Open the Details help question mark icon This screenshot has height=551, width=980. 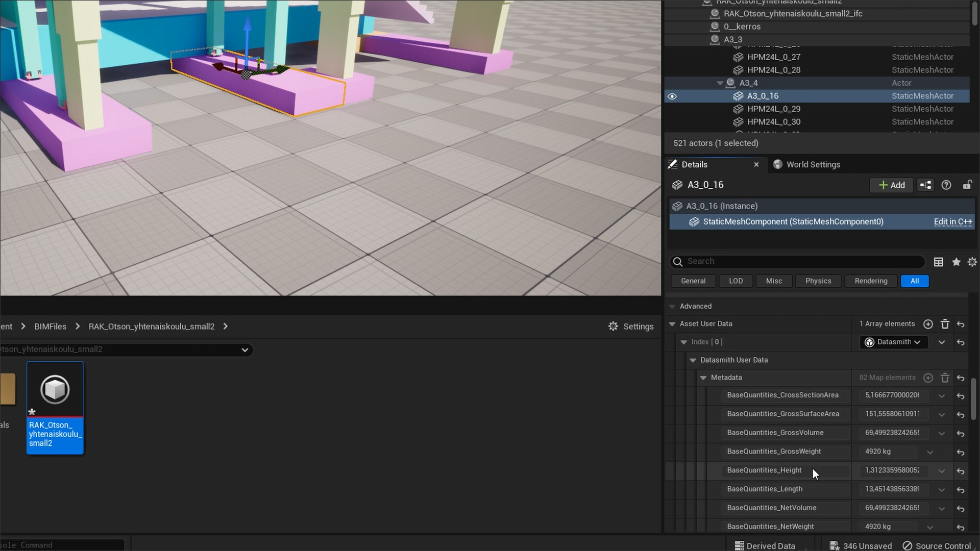pyautogui.click(x=946, y=185)
